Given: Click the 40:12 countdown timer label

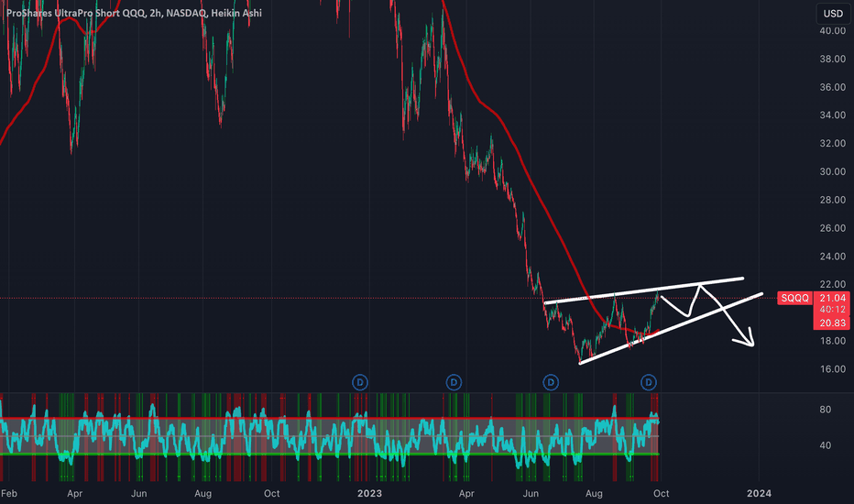Looking at the screenshot, I should click(x=832, y=310).
